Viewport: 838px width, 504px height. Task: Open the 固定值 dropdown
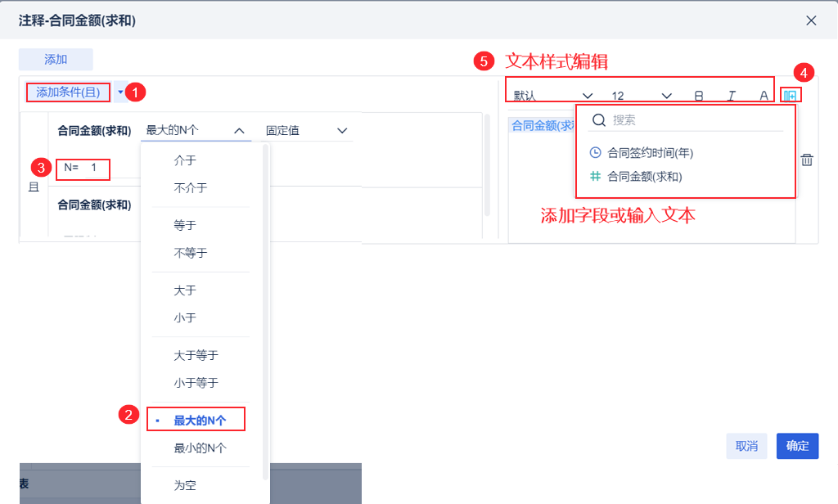307,130
